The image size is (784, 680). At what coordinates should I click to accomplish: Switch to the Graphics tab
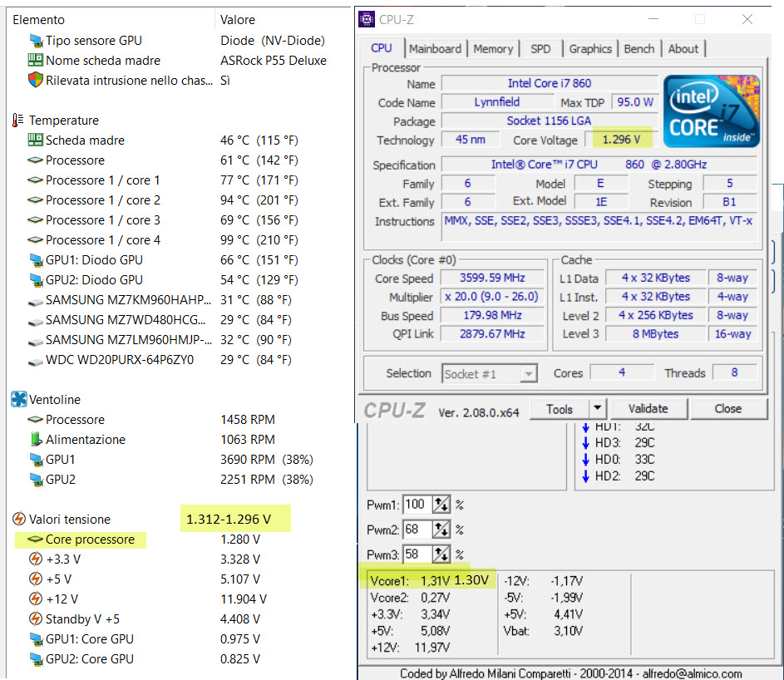tap(590, 49)
